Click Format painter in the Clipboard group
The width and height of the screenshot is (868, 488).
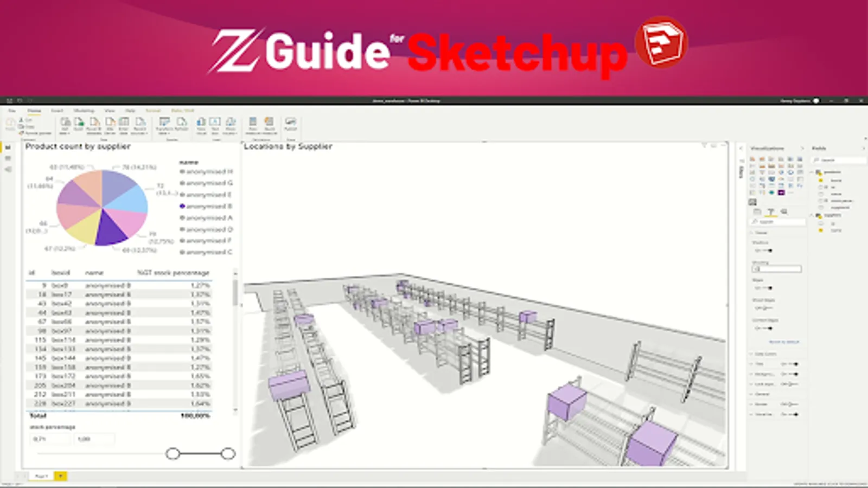point(36,133)
